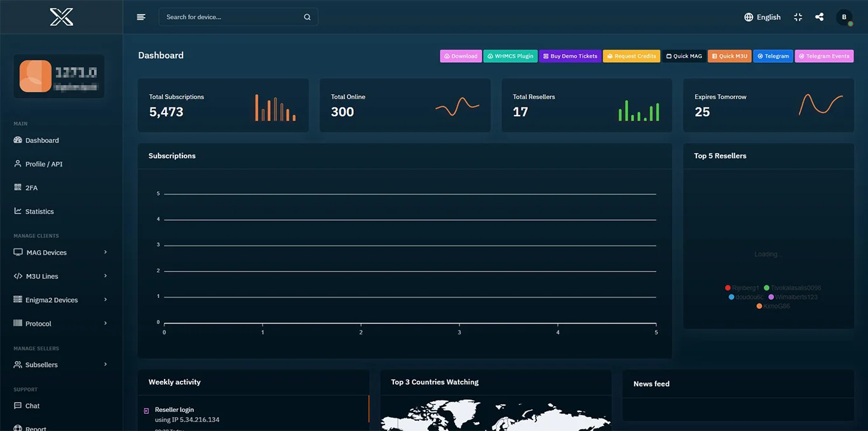Click the Quick MAG button
The image size is (868, 431).
(x=684, y=56)
